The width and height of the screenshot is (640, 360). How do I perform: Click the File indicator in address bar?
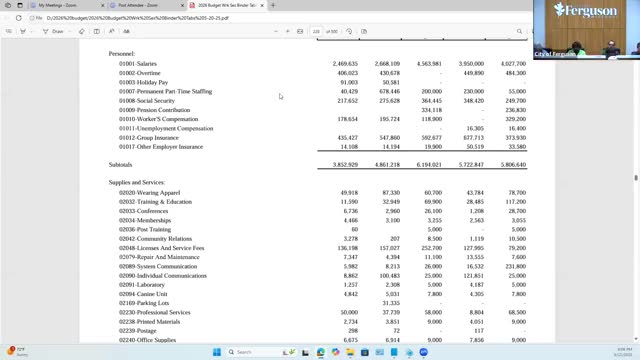click(36, 18)
